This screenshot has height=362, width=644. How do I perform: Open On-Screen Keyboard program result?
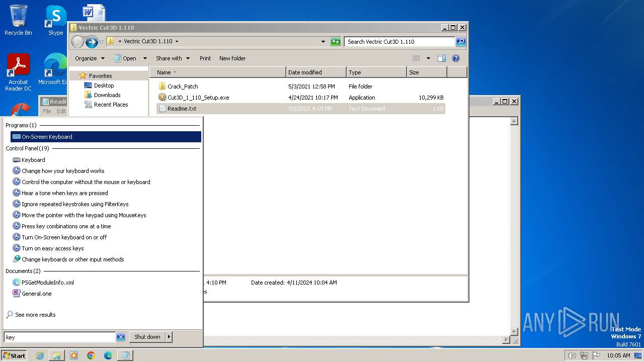click(x=106, y=137)
